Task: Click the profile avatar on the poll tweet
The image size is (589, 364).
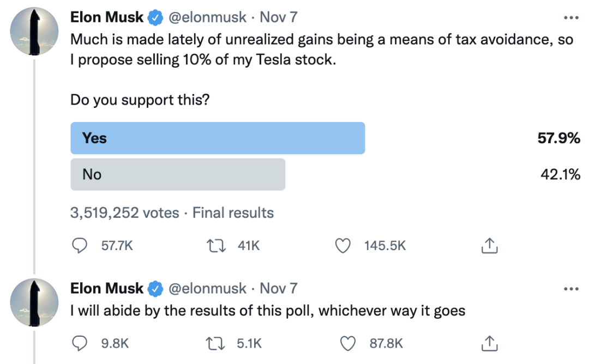Action: (35, 33)
